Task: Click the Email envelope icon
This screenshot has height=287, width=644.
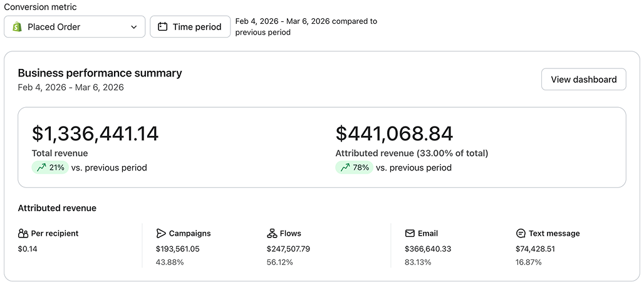Action: click(410, 233)
